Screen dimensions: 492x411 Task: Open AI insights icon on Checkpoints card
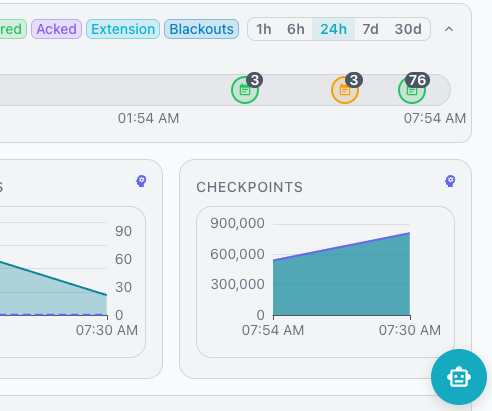click(x=450, y=181)
